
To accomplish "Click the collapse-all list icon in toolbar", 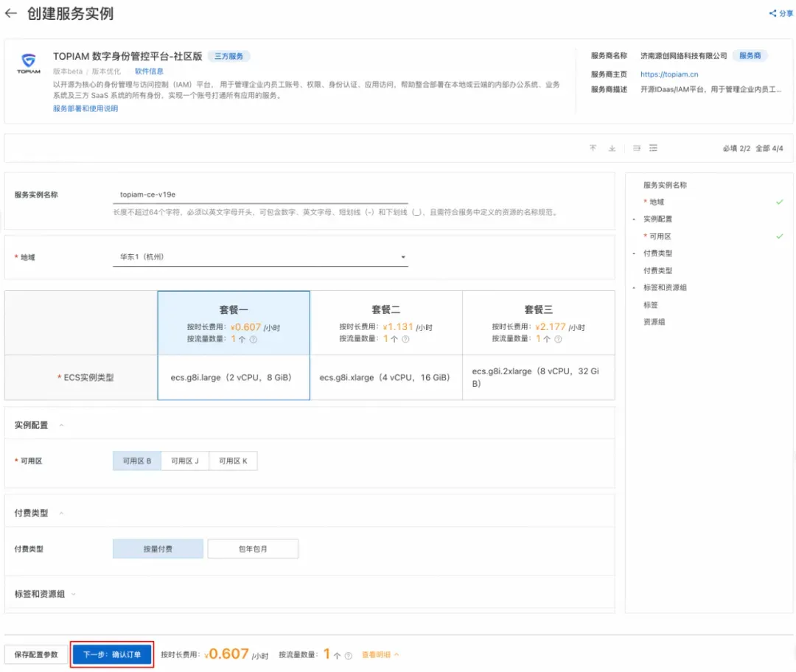I will click(637, 148).
